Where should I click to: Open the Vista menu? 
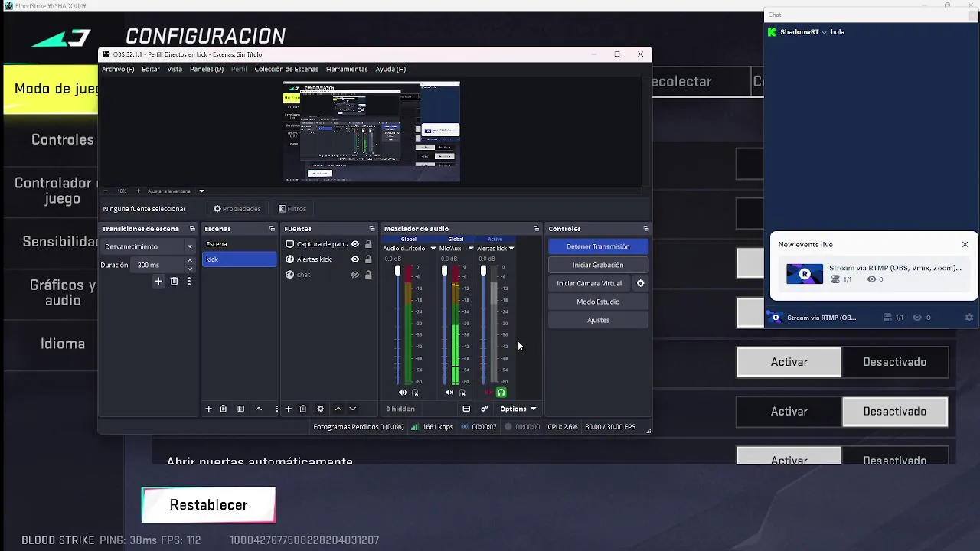[175, 69]
